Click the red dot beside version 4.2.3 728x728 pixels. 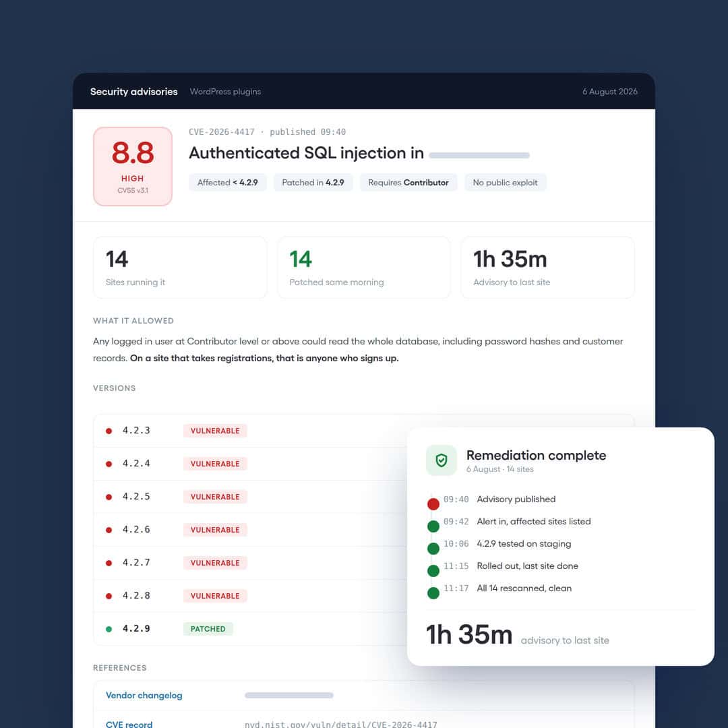pyautogui.click(x=109, y=431)
